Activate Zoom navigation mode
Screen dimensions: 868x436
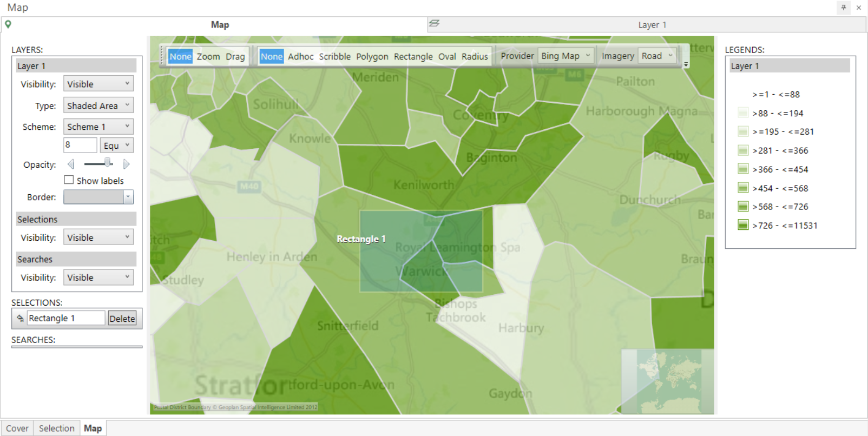click(208, 56)
